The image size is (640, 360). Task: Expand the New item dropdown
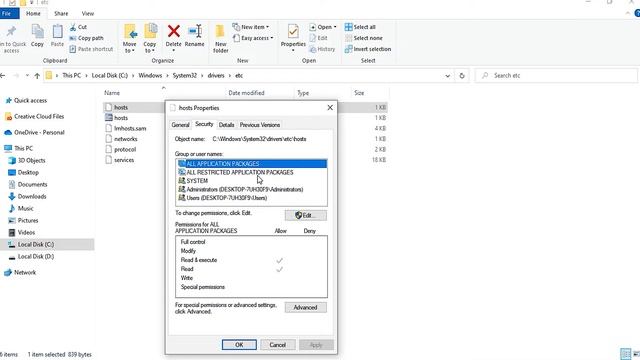(x=251, y=27)
